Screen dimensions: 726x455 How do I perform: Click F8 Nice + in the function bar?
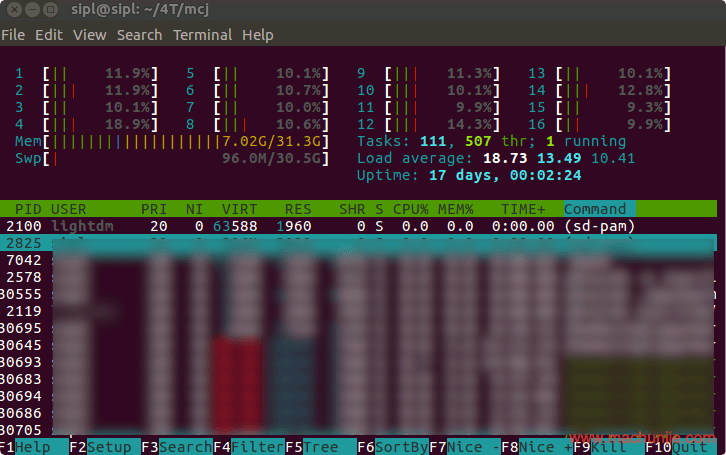tap(537, 447)
